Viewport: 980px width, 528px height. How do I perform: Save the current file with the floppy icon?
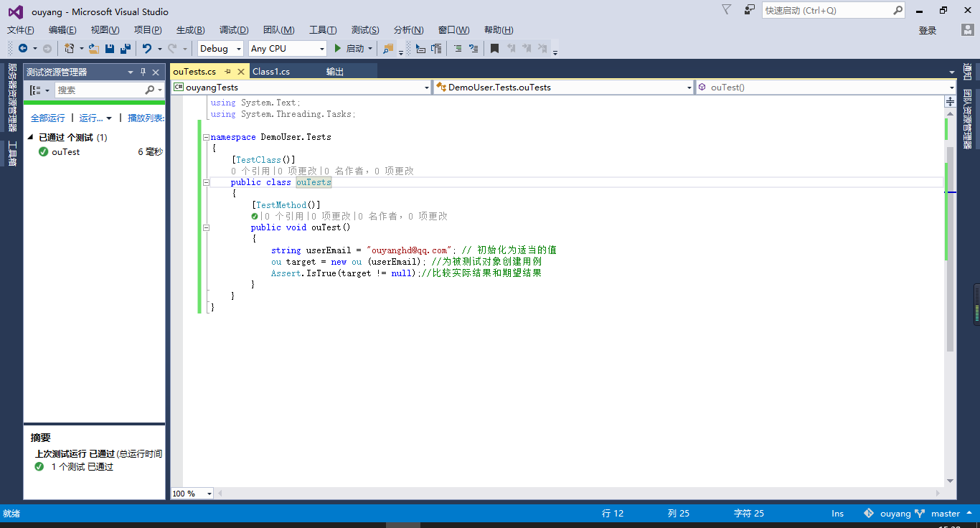(x=110, y=49)
